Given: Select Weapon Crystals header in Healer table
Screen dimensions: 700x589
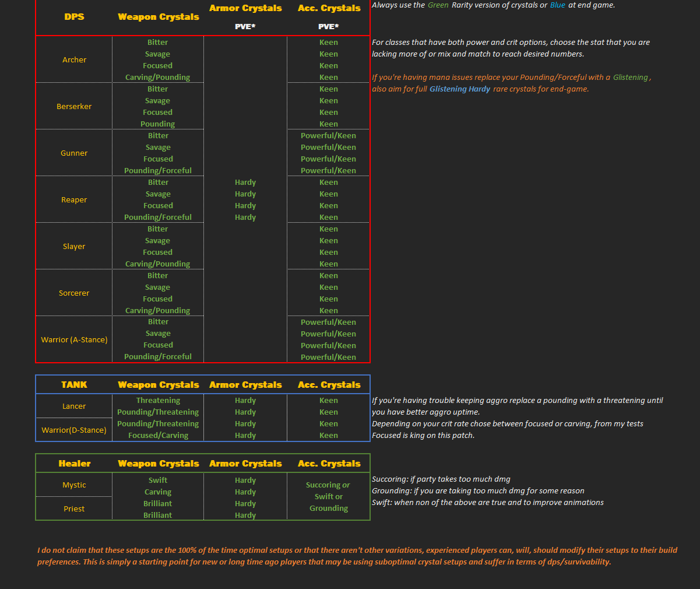Looking at the screenshot, I should (158, 464).
